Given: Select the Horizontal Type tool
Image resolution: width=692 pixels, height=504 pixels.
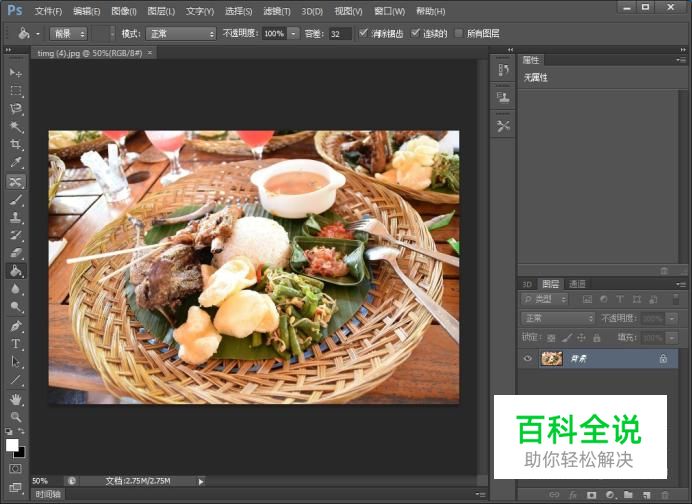Looking at the screenshot, I should (x=16, y=343).
